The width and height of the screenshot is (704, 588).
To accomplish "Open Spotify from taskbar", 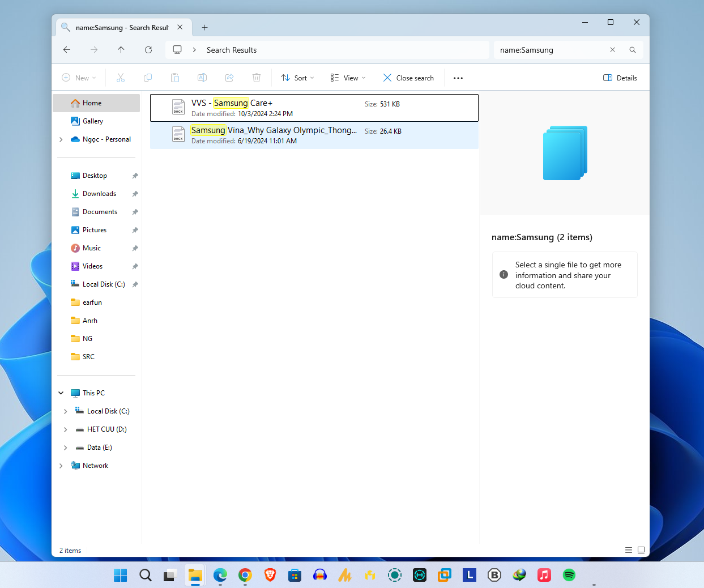I will (569, 575).
